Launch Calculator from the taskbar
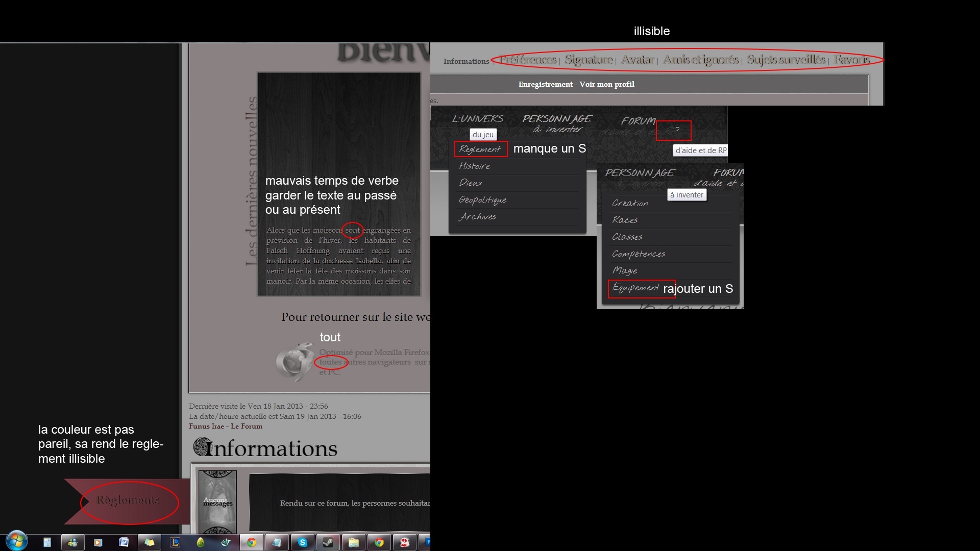The width and height of the screenshot is (980, 551). pyautogui.click(x=47, y=542)
